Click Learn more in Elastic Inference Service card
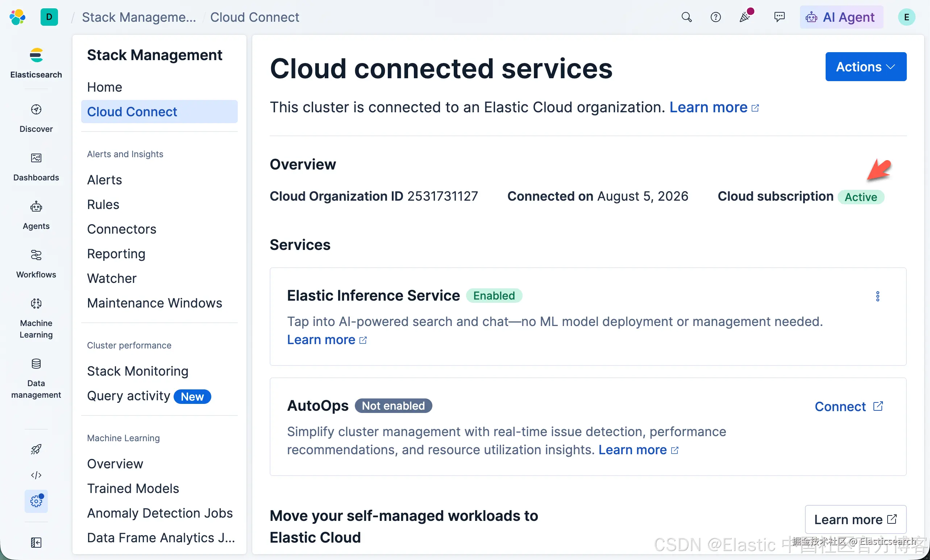Screen dimensions: 930x560 [327, 340]
